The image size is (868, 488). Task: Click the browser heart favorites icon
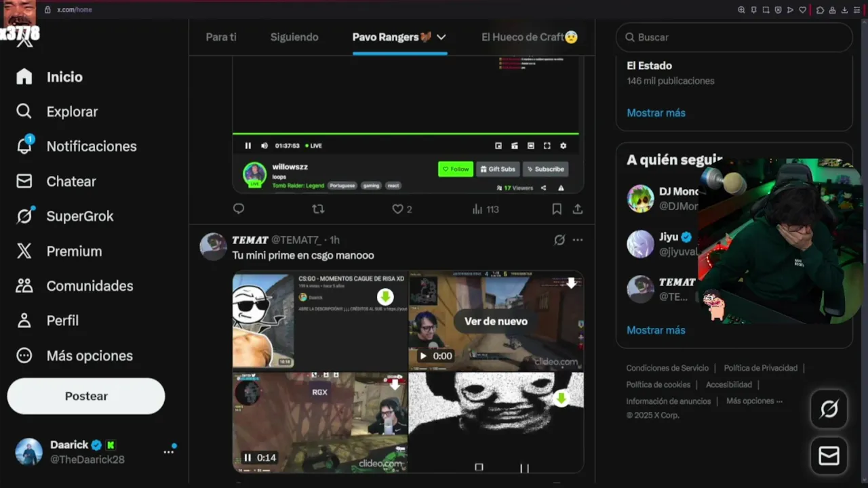[803, 9]
